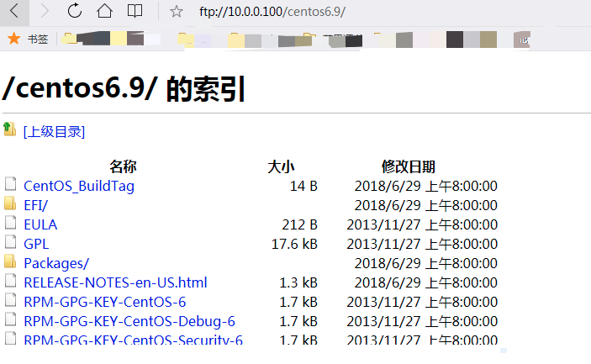Open the EULA file link

40,224
